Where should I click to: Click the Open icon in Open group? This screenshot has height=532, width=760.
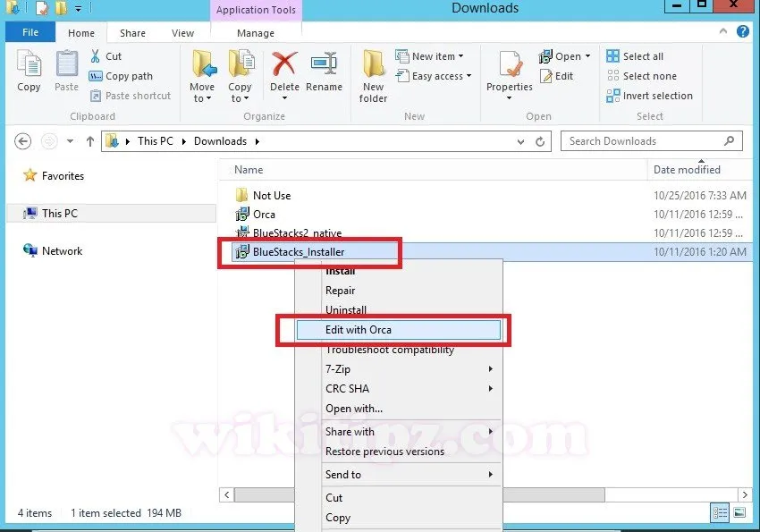(x=545, y=56)
